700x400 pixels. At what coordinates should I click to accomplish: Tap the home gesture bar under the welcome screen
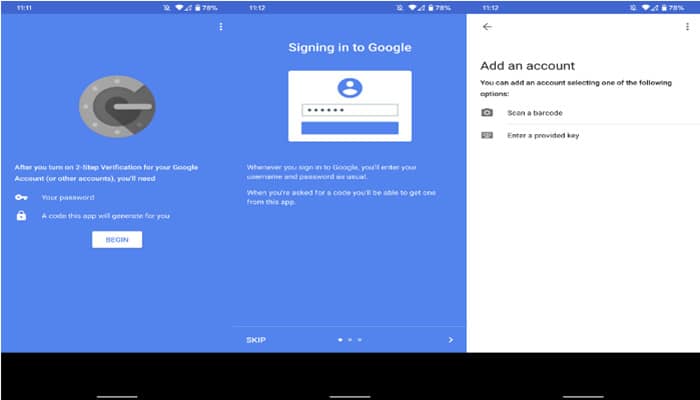point(117,396)
